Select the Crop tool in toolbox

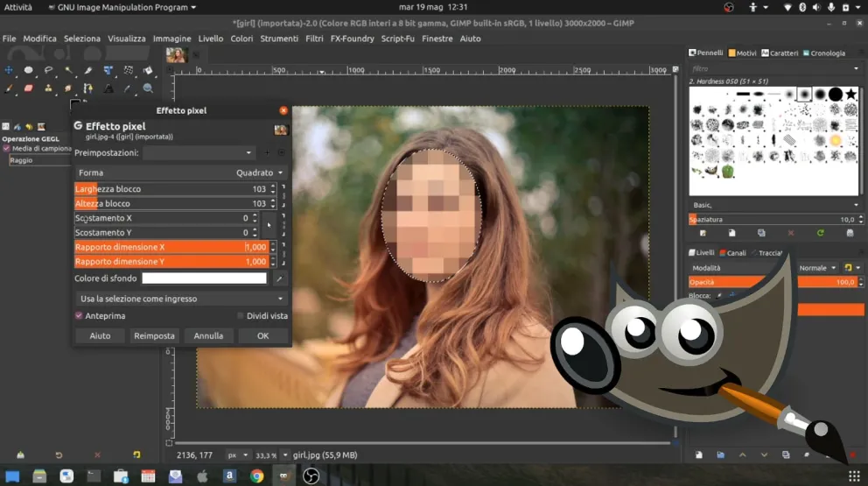(x=88, y=70)
